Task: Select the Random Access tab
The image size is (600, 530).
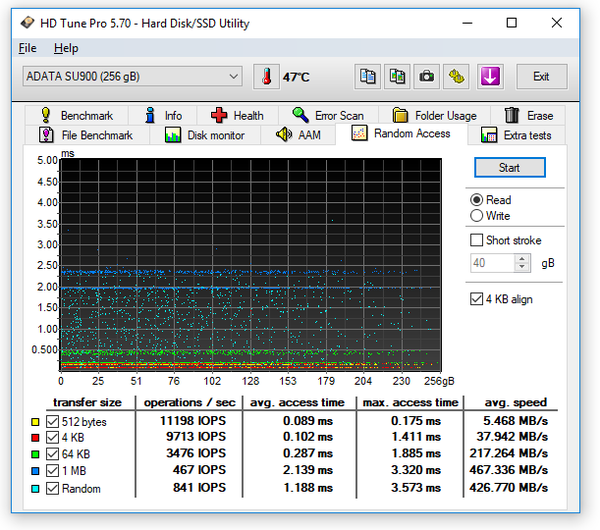Action: point(401,134)
